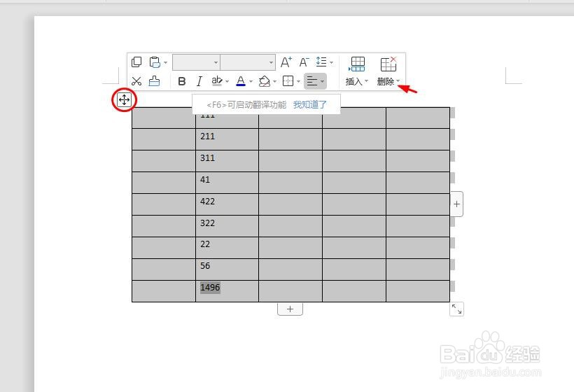Click the table borders icon

pyautogui.click(x=288, y=81)
